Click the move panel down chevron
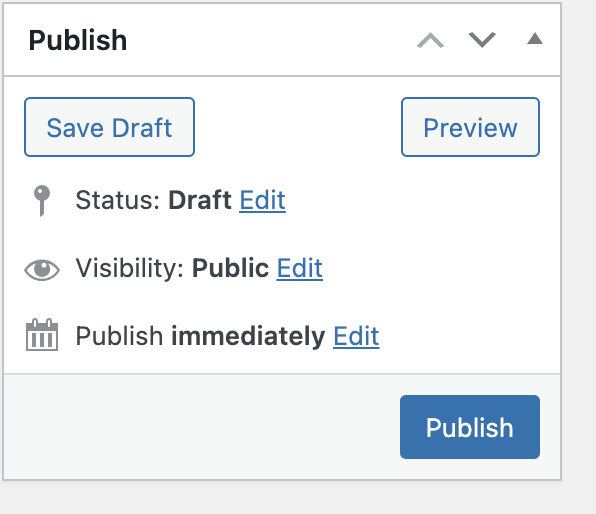The width and height of the screenshot is (596, 514). pos(482,40)
